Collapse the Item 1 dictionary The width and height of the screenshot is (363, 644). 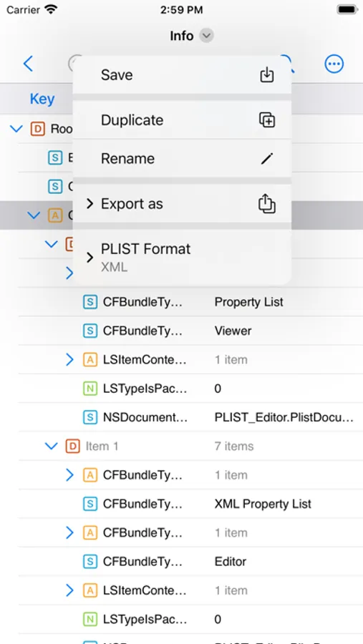click(51, 446)
